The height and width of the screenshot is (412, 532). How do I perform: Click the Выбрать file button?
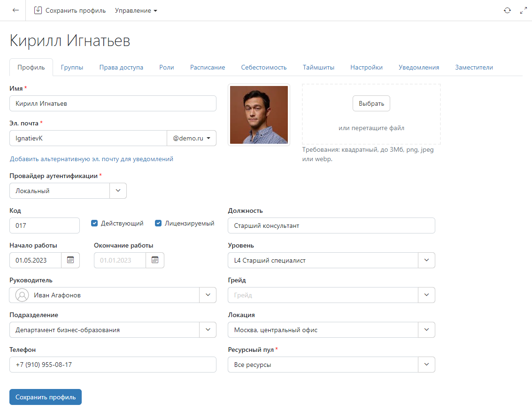371,103
